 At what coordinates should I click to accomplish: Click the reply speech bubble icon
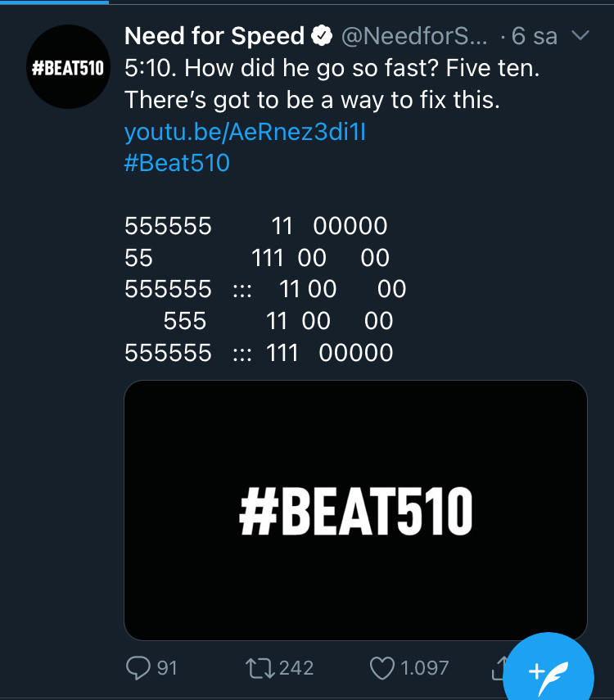(137, 669)
